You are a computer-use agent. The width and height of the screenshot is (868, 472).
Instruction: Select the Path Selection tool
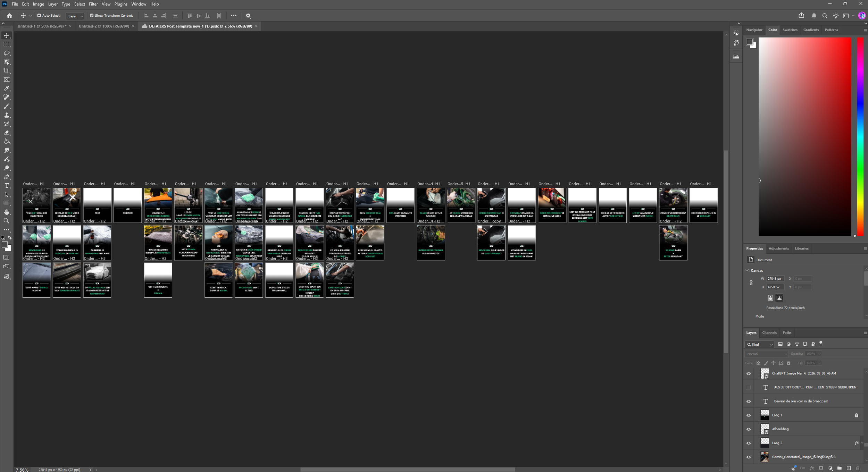(7, 194)
